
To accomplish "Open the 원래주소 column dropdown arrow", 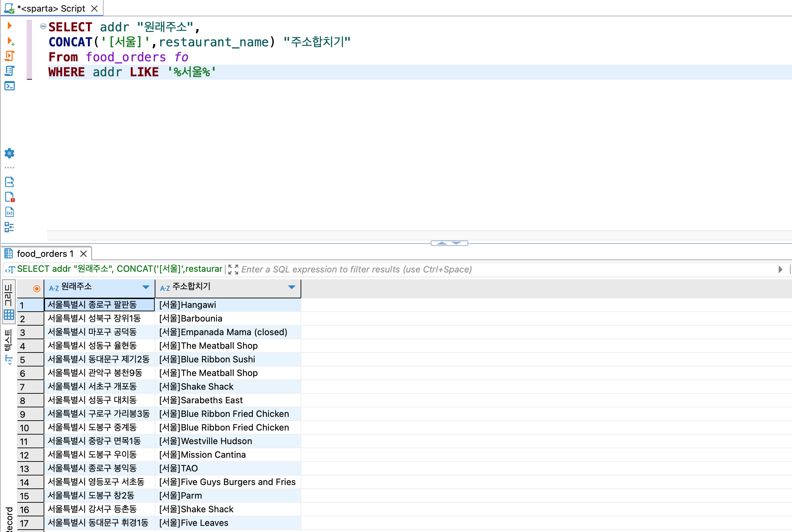I will click(146, 287).
